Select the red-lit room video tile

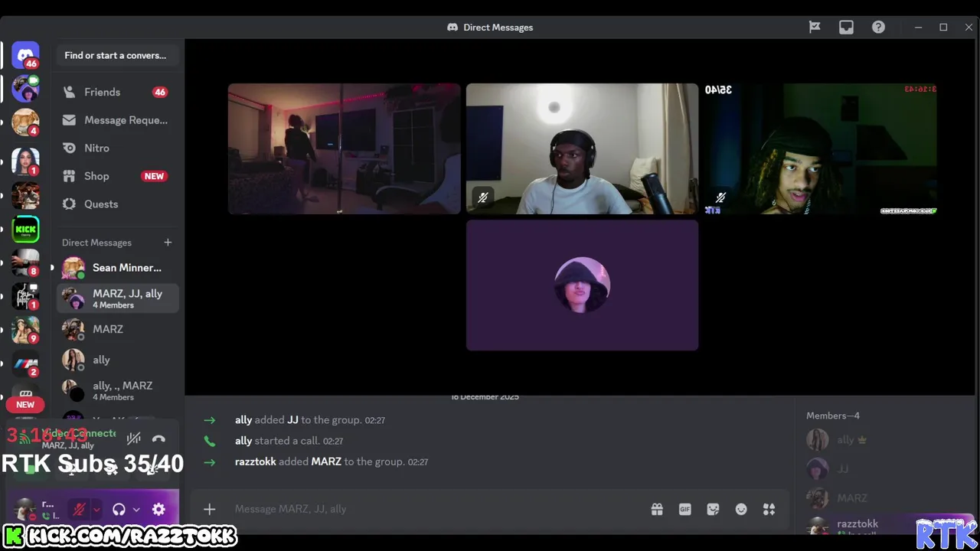[345, 148]
